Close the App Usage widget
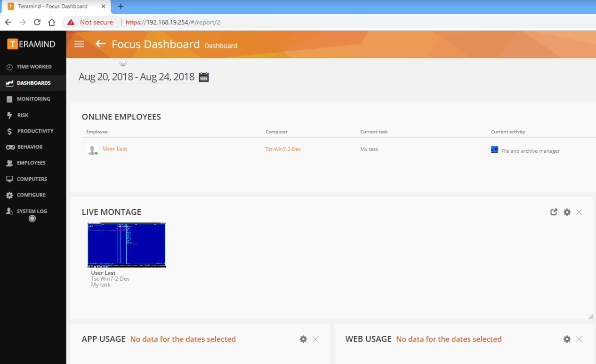This screenshot has height=364, width=596. pyautogui.click(x=315, y=339)
